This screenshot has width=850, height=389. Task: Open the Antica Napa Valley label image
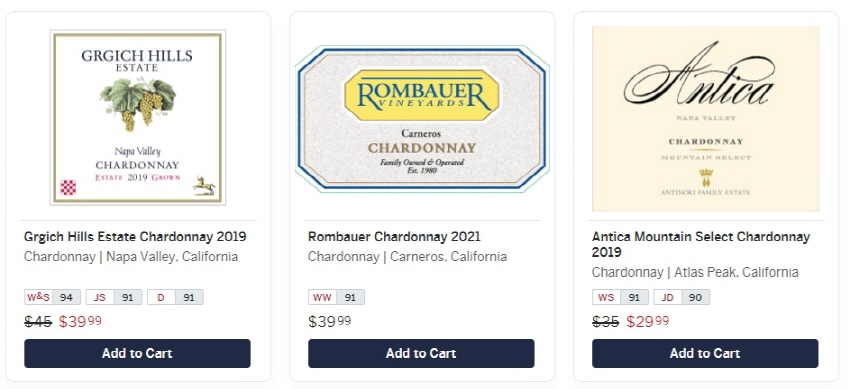(705, 119)
